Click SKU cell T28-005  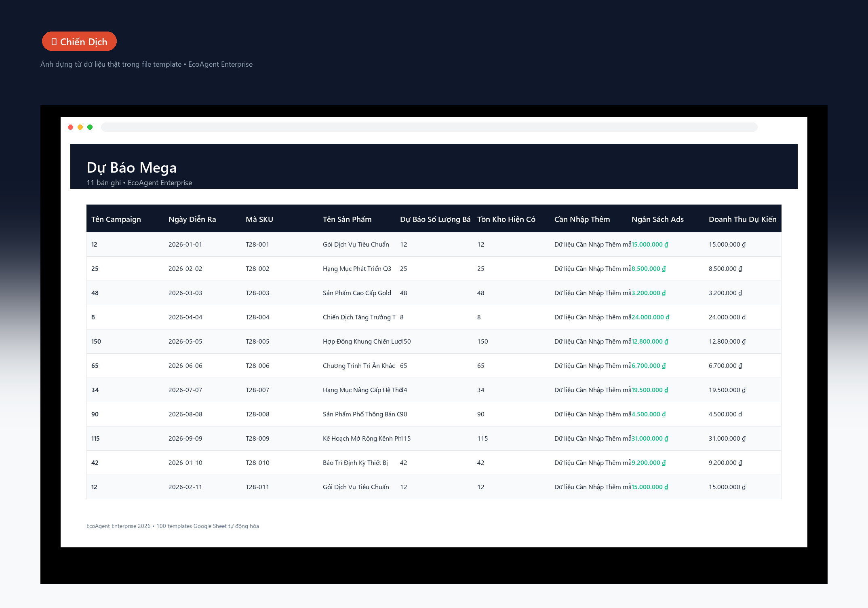click(257, 342)
